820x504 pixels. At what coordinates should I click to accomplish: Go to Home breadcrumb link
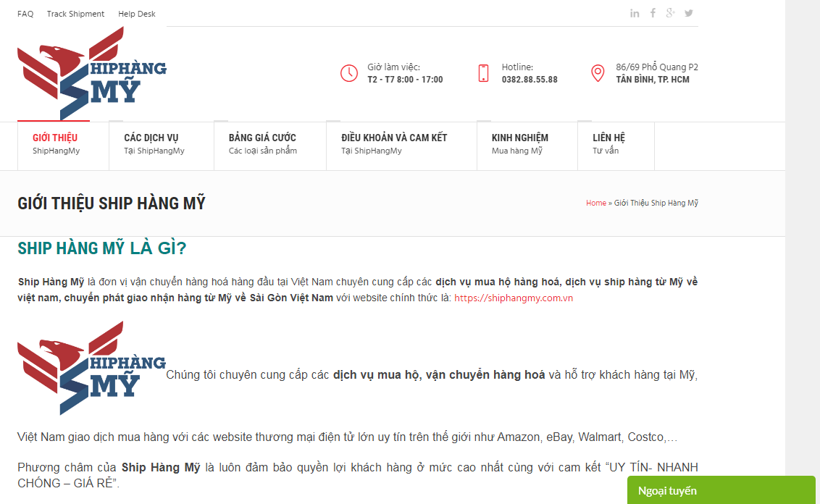(x=595, y=203)
